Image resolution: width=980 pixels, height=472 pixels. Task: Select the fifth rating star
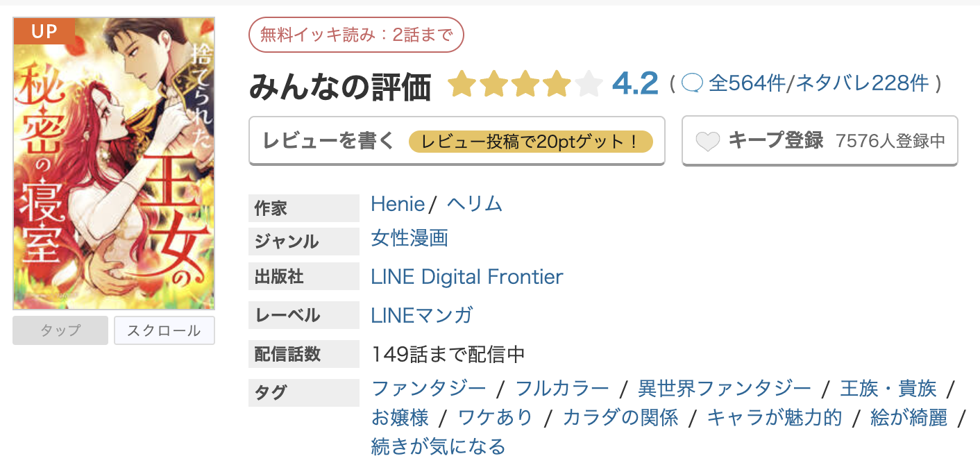point(588,83)
